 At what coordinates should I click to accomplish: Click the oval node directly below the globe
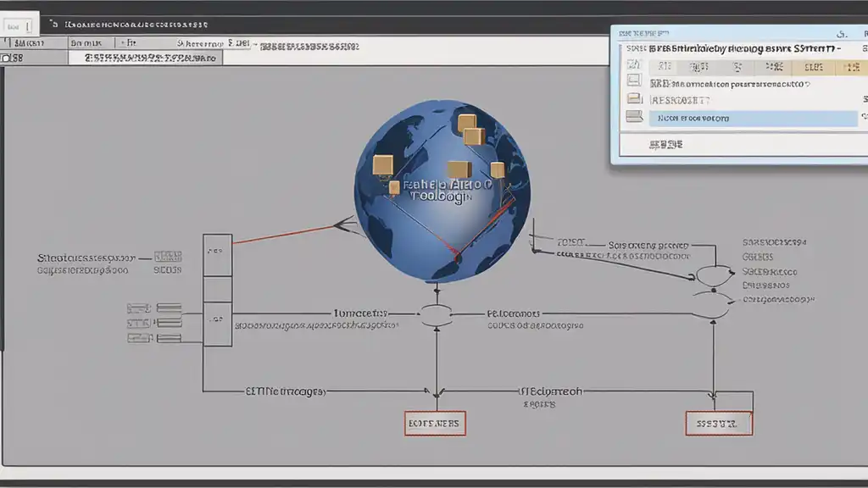[x=437, y=315]
